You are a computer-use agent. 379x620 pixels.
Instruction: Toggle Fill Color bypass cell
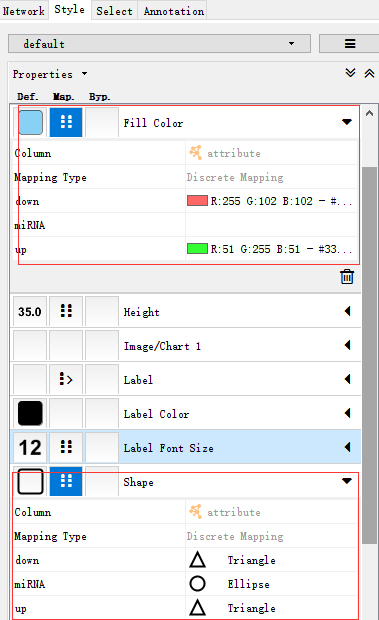click(102, 123)
